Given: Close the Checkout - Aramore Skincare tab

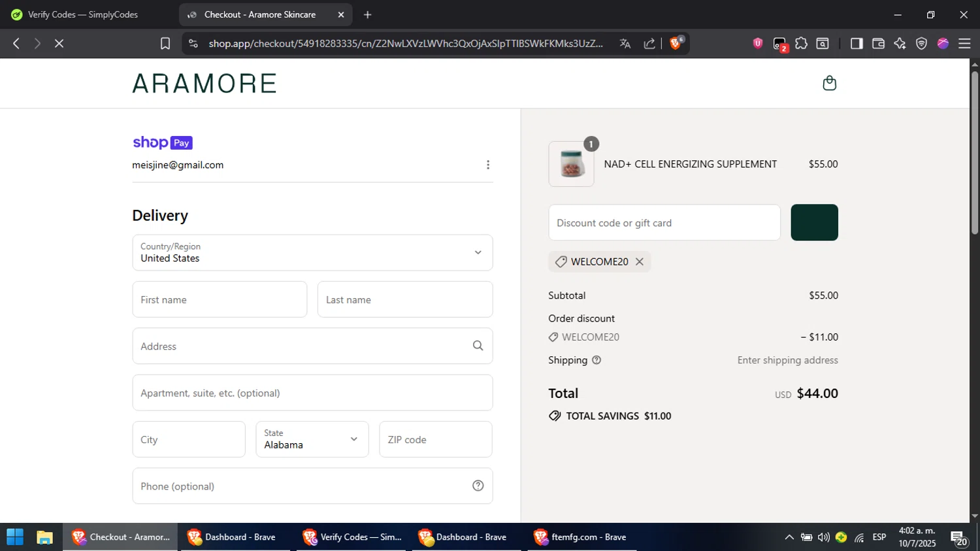Looking at the screenshot, I should pos(341,14).
